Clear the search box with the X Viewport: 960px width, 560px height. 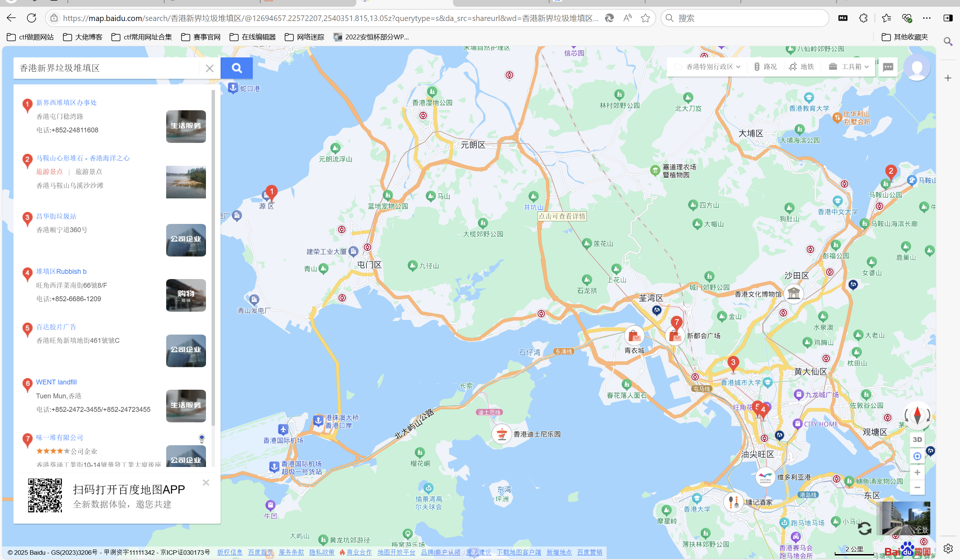210,68
